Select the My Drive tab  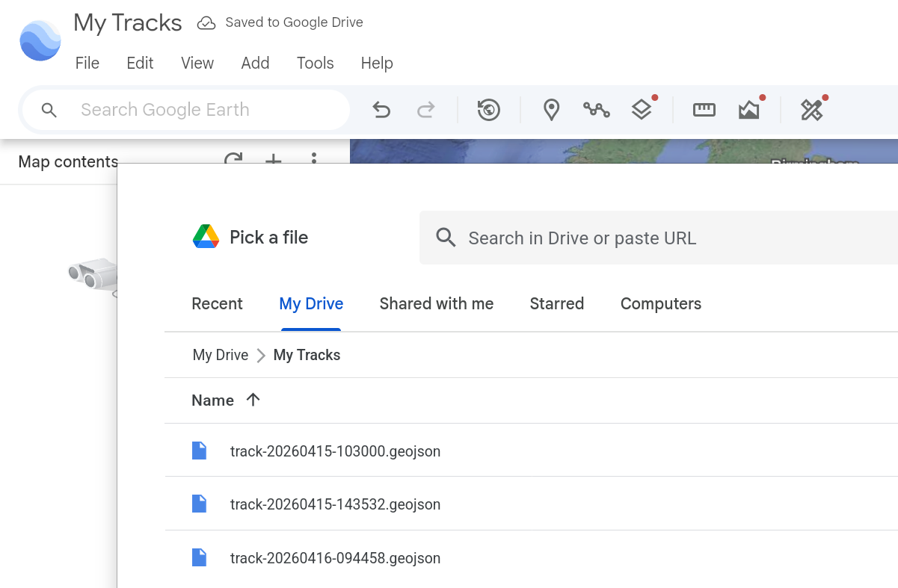(x=311, y=304)
